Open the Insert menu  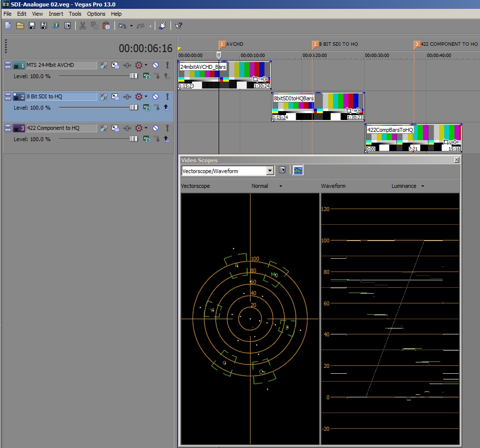tap(56, 14)
